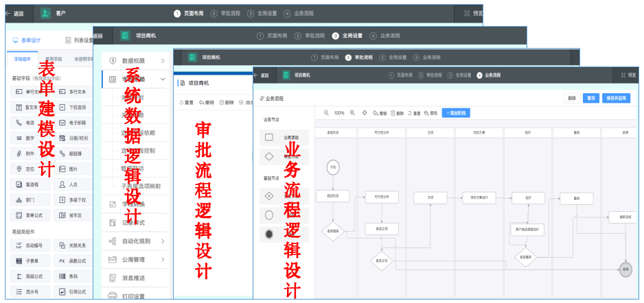
Task: Add a 条码 advanced component
Action: (73, 276)
